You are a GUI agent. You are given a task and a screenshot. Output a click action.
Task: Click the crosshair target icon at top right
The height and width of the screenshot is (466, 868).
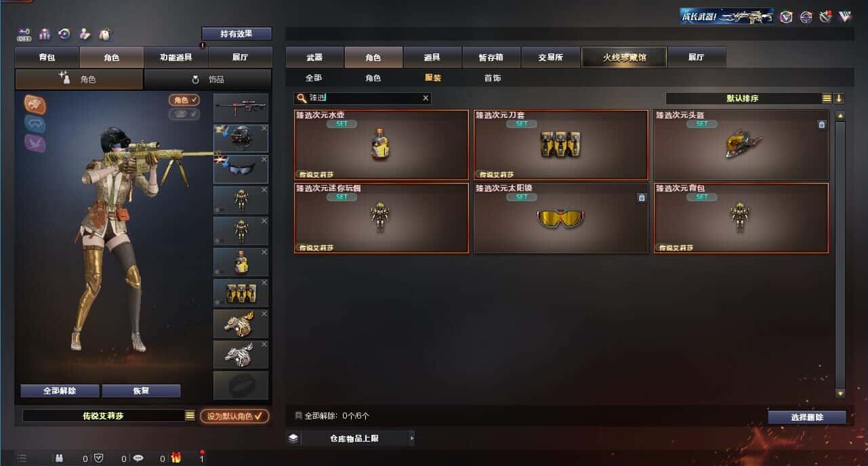(806, 17)
